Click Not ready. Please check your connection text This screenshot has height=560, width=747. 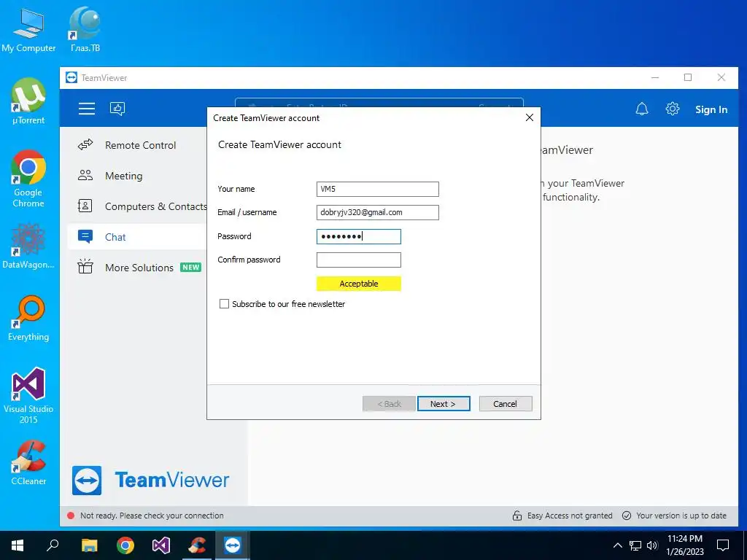click(x=152, y=516)
